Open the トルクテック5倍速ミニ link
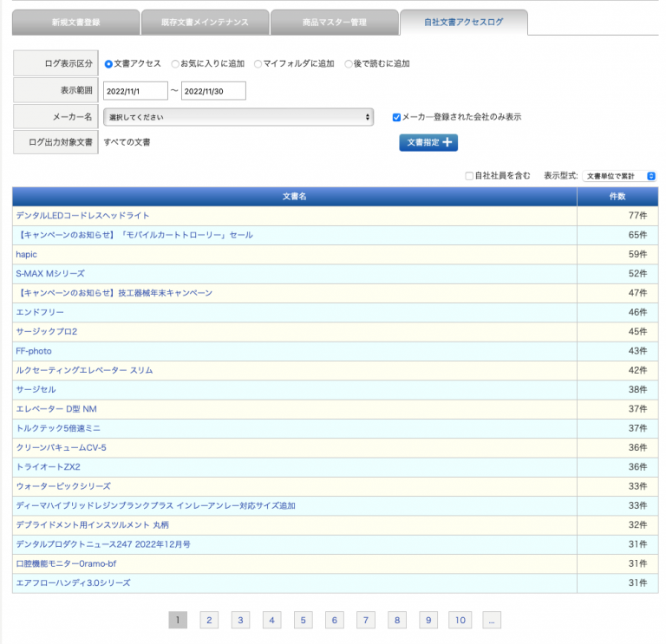 (58, 428)
